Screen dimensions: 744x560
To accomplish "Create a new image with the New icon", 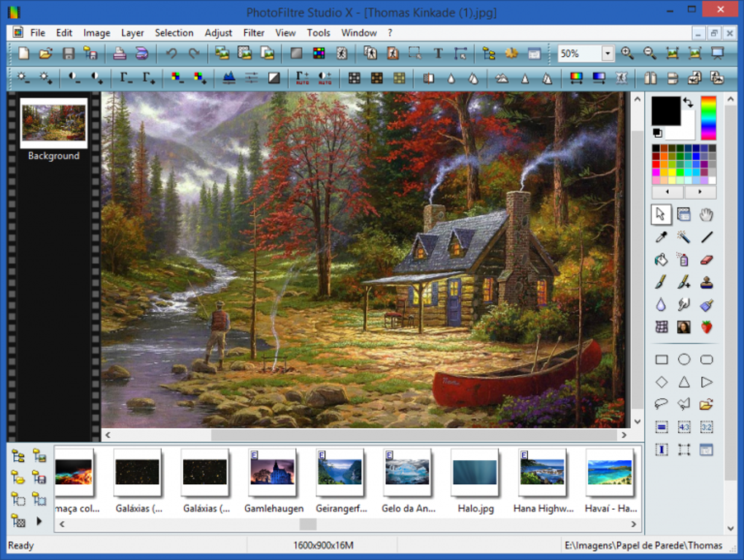I will [x=23, y=53].
